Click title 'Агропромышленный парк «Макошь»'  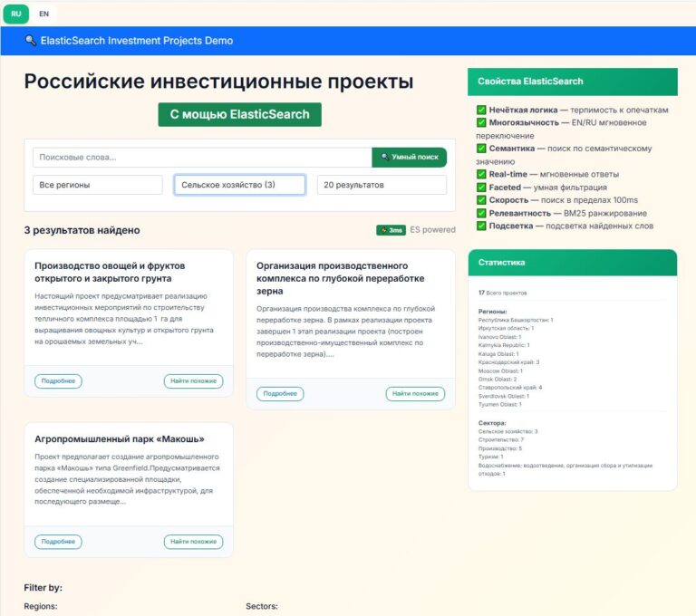click(120, 439)
